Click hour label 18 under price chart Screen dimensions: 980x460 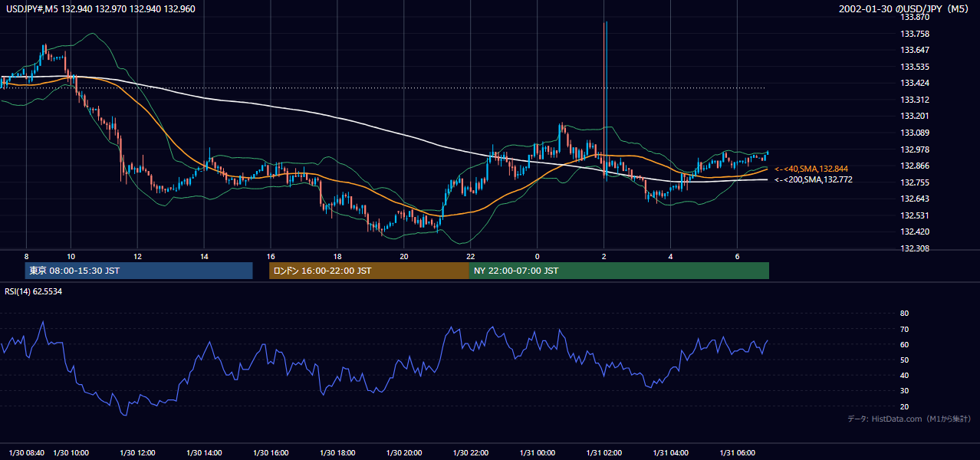pos(337,256)
